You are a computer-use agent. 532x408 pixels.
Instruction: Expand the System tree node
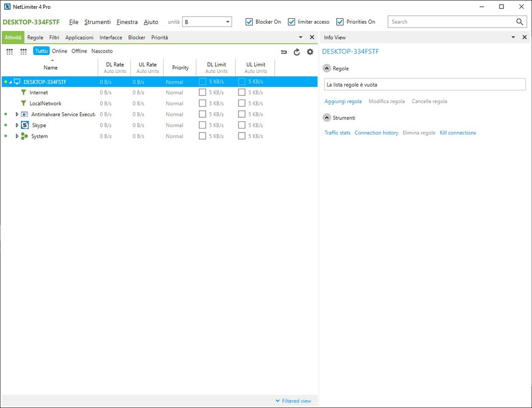coord(17,136)
